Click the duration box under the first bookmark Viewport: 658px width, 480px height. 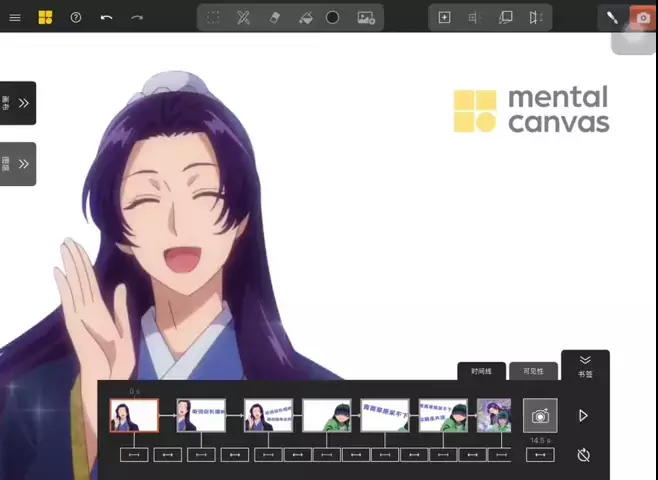[134, 455]
